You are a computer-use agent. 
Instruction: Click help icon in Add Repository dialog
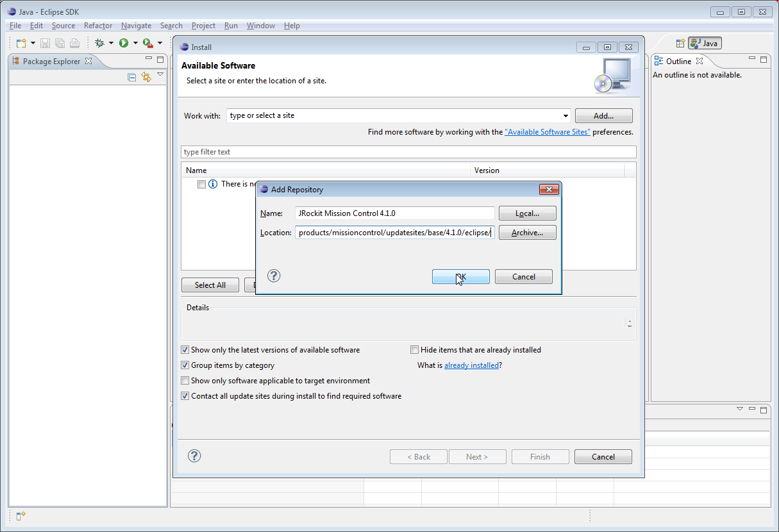click(x=274, y=276)
